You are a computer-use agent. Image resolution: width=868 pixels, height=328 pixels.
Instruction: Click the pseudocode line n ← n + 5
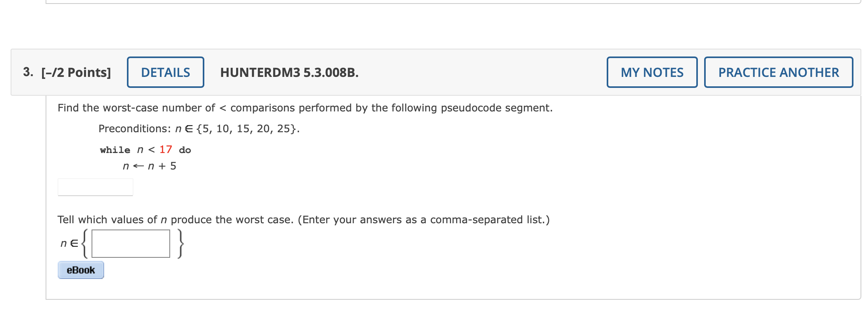point(149,166)
